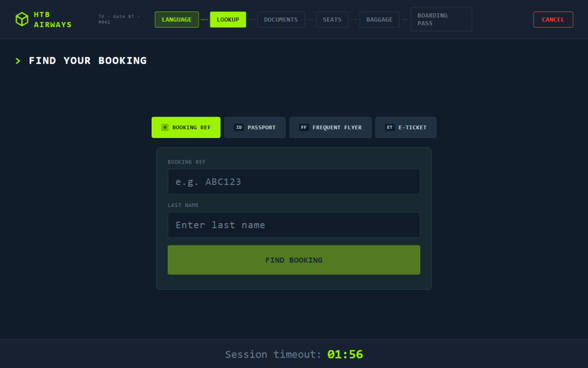Screen dimensions: 588x368
Task: Cancel the check-in session
Action: pos(553,20)
